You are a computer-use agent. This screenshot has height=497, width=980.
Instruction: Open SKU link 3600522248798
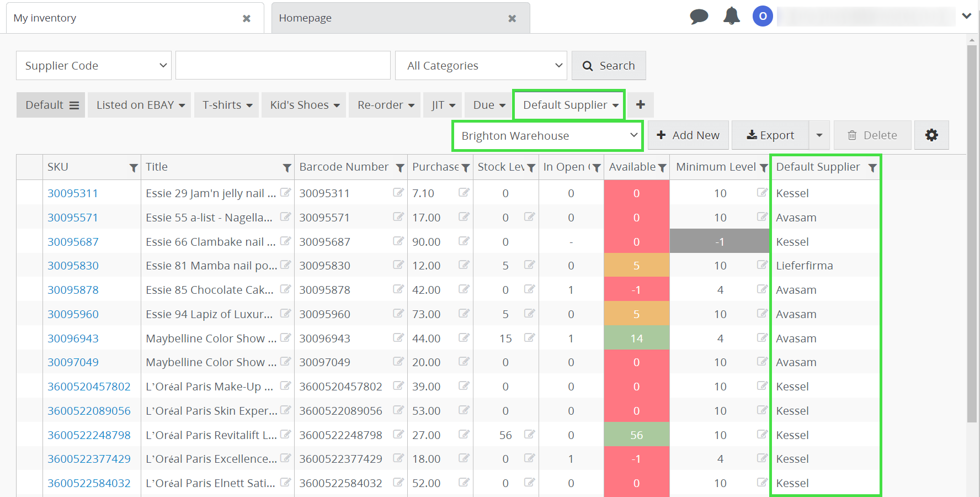(89, 435)
